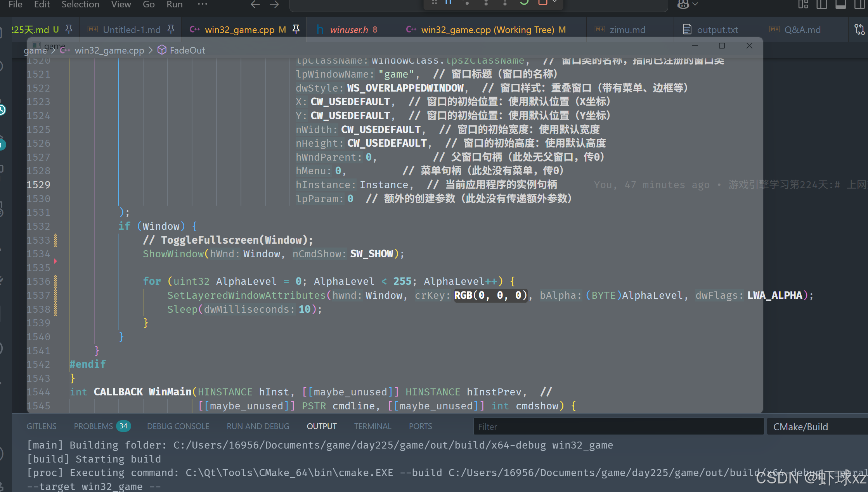The image size is (868, 492).
Task: Unpin the win32_game.cpp tab
Action: point(296,29)
